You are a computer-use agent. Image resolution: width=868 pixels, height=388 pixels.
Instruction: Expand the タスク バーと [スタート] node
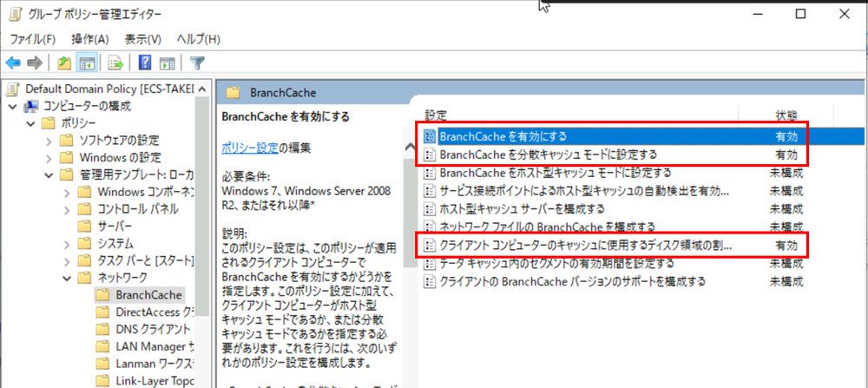click(67, 260)
